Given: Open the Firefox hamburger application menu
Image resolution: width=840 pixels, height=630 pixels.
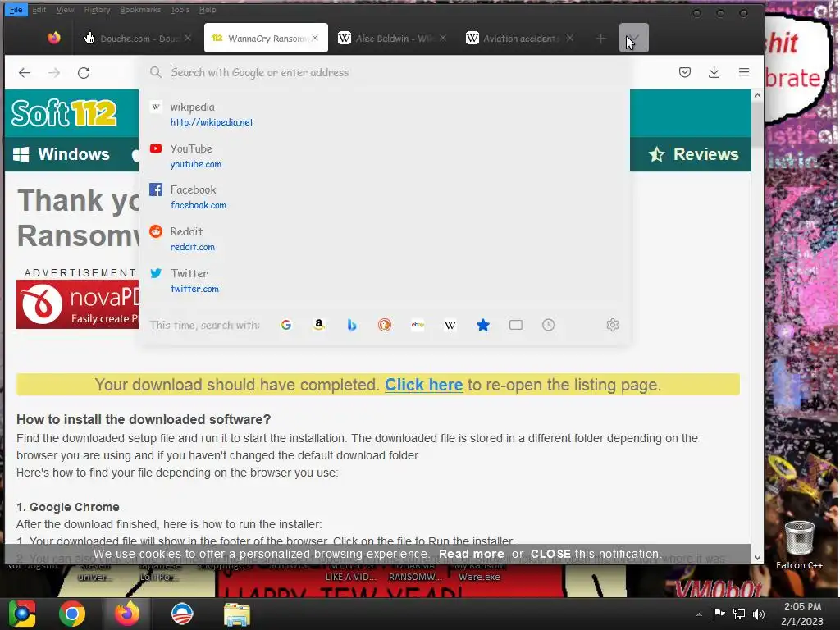Looking at the screenshot, I should 744,72.
